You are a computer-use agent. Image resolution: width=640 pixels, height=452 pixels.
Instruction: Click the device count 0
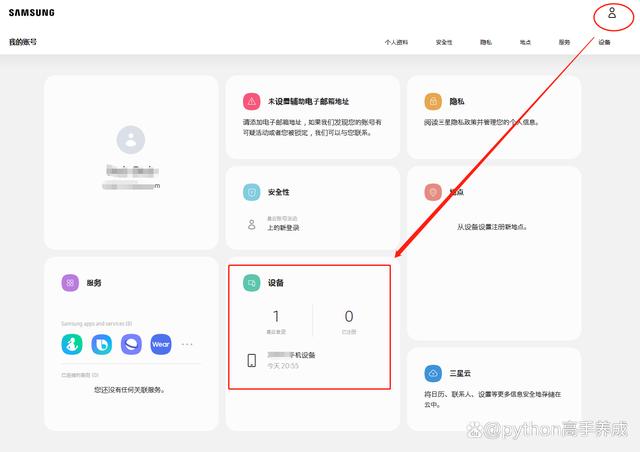tap(349, 316)
